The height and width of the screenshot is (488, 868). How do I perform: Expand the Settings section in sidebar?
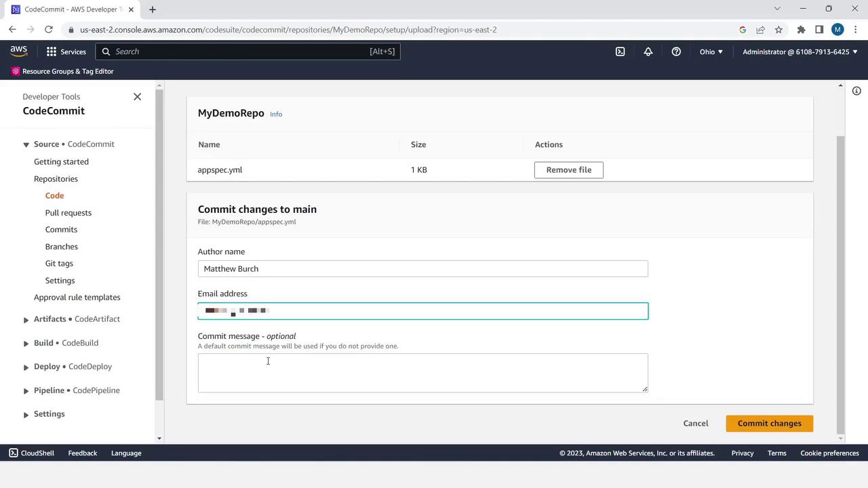[26, 414]
